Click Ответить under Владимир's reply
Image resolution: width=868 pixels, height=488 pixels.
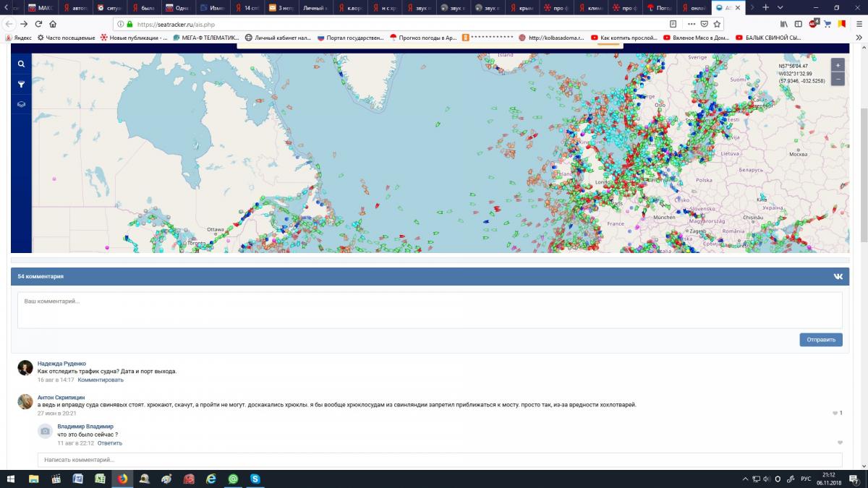pos(110,443)
